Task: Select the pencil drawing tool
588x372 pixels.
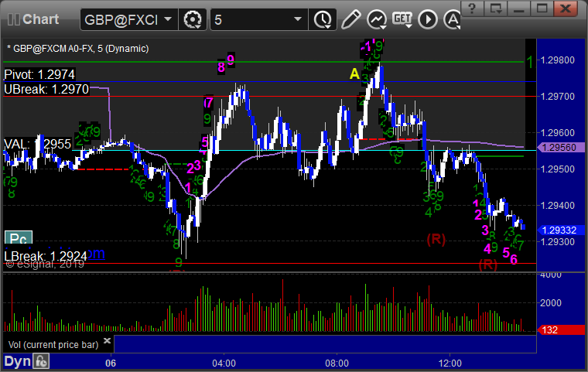Action: [351, 19]
